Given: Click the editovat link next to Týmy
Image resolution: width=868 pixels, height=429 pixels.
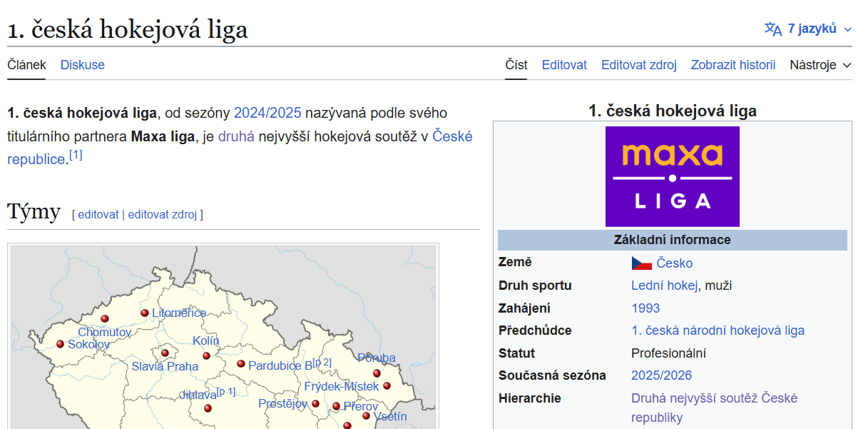Looking at the screenshot, I should coord(98,214).
